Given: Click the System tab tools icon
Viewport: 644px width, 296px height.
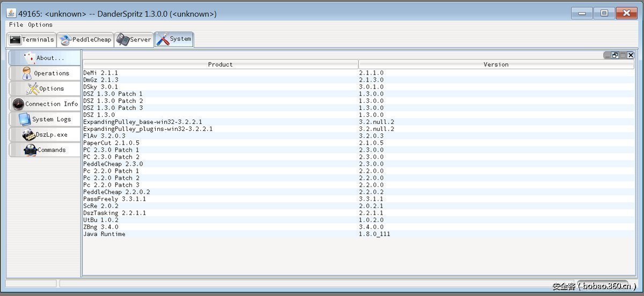Looking at the screenshot, I should (x=163, y=39).
